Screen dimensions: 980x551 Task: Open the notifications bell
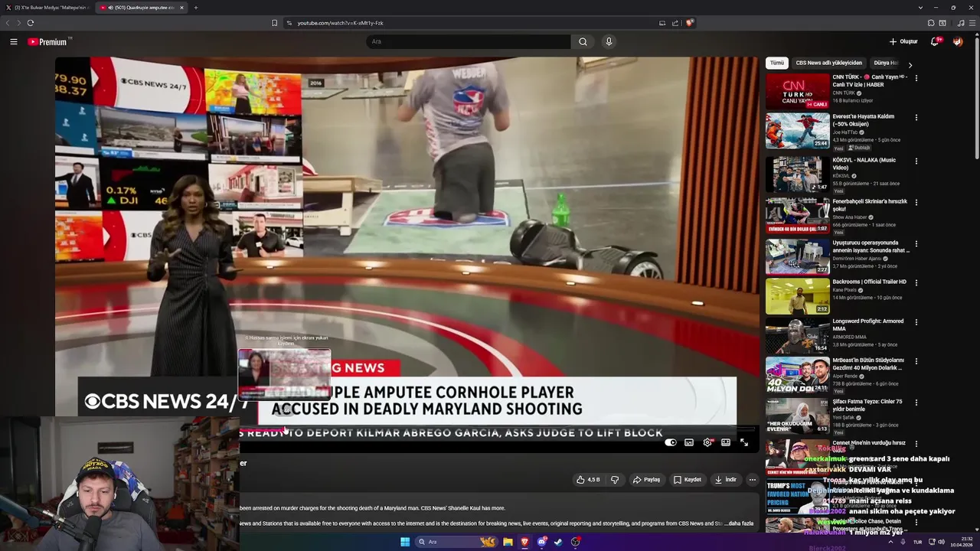click(x=935, y=42)
